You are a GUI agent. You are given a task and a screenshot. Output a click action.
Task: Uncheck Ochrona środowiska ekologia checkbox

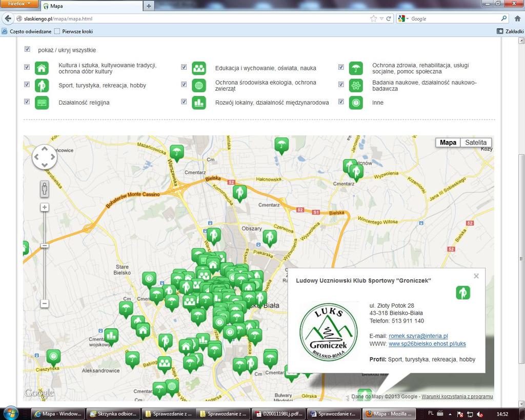tap(184, 84)
